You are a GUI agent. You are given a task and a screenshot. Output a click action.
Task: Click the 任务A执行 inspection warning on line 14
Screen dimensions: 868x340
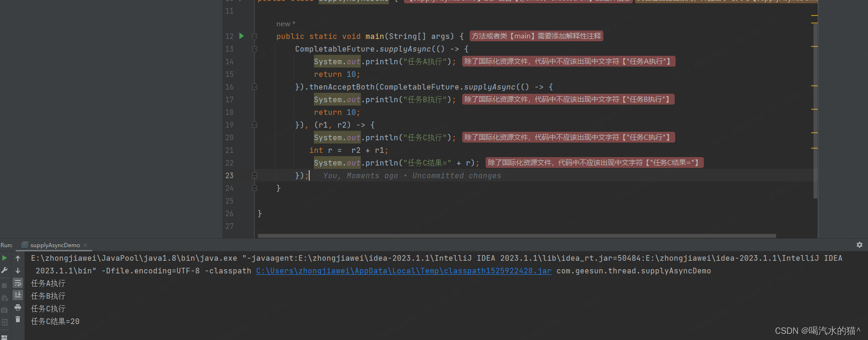[x=569, y=61]
